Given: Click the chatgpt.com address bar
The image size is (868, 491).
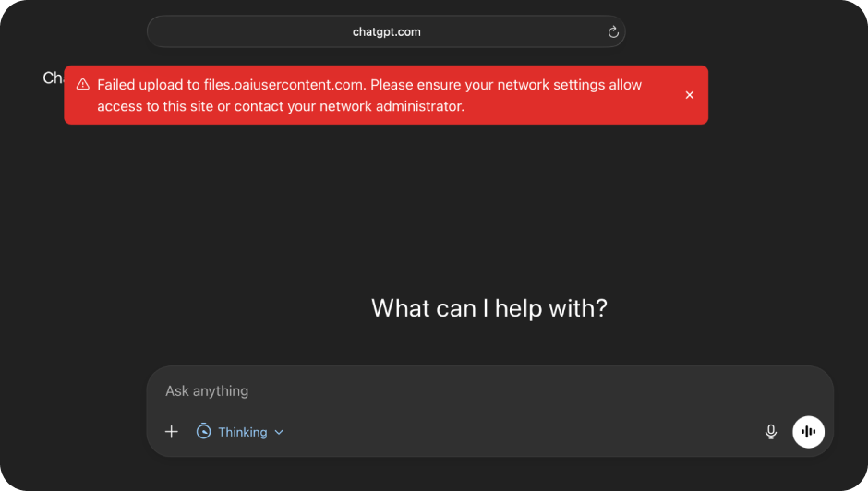Looking at the screenshot, I should pyautogui.click(x=386, y=31).
